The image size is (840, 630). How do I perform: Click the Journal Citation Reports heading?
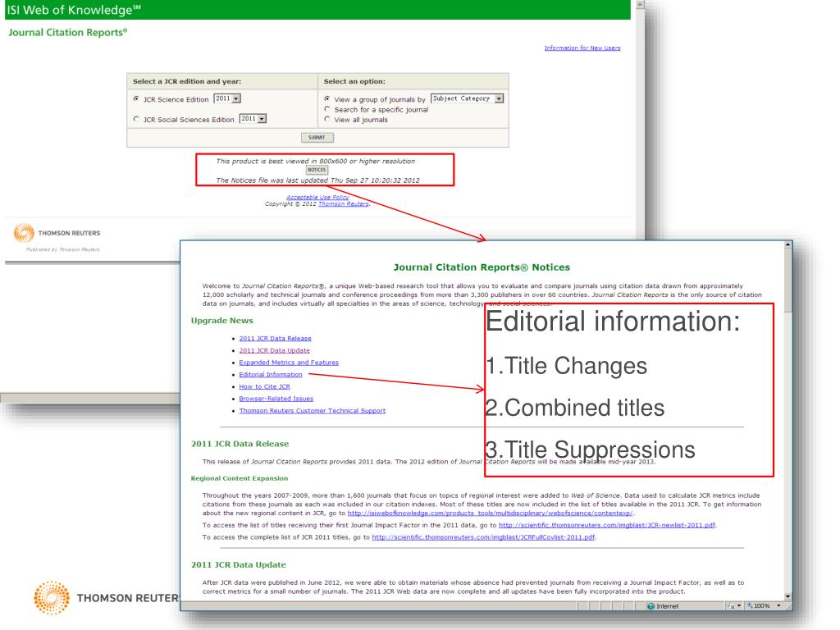coord(68,33)
